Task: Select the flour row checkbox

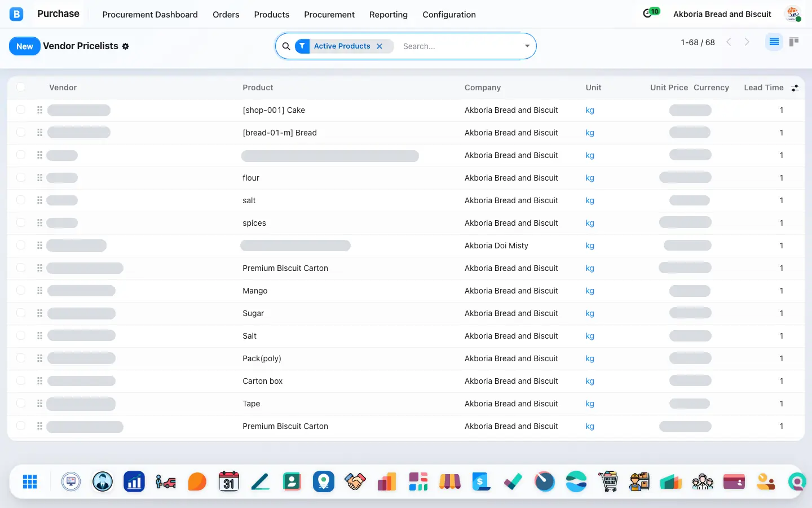Action: pos(21,177)
